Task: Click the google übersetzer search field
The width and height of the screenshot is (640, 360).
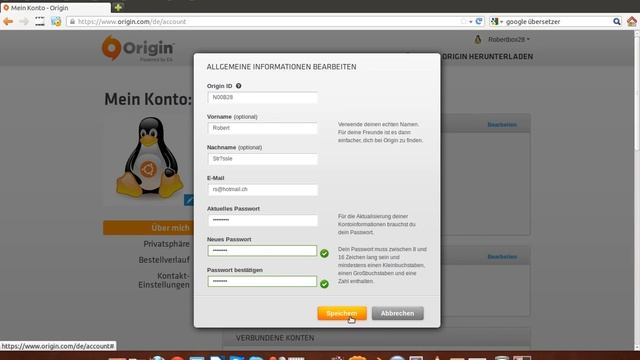Action: 557,22
